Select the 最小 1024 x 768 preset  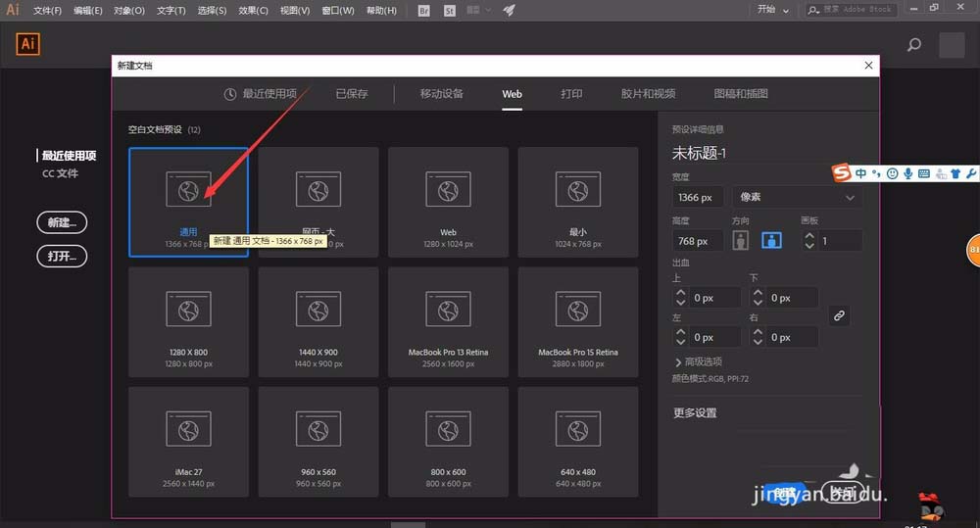coord(578,202)
